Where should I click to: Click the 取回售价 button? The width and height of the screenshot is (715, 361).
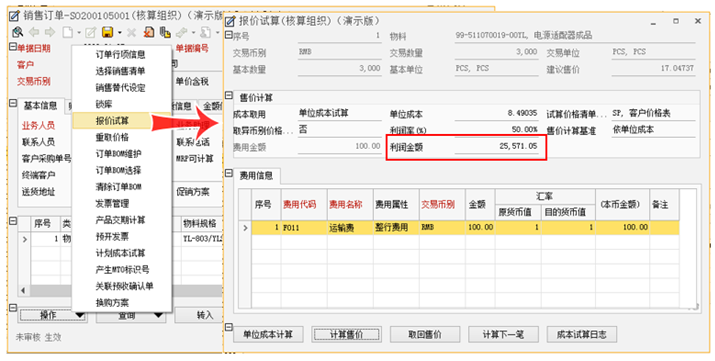pos(425,334)
